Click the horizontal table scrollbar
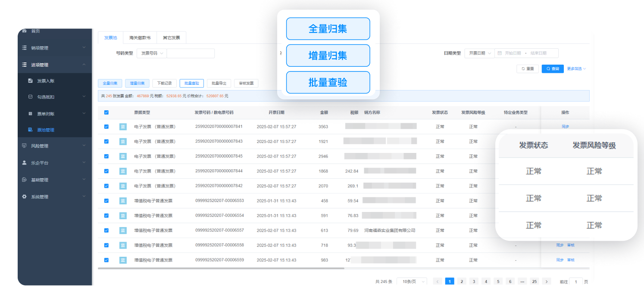 coord(221,268)
